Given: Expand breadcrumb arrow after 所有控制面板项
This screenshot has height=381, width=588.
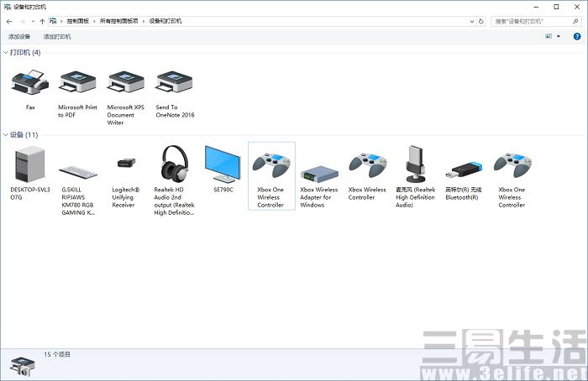Looking at the screenshot, I should click(x=144, y=21).
